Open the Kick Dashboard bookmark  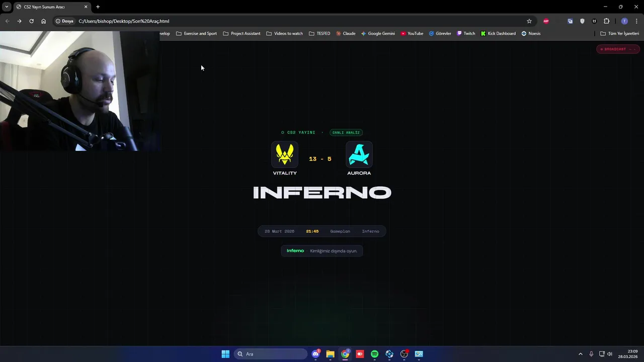coord(498,34)
